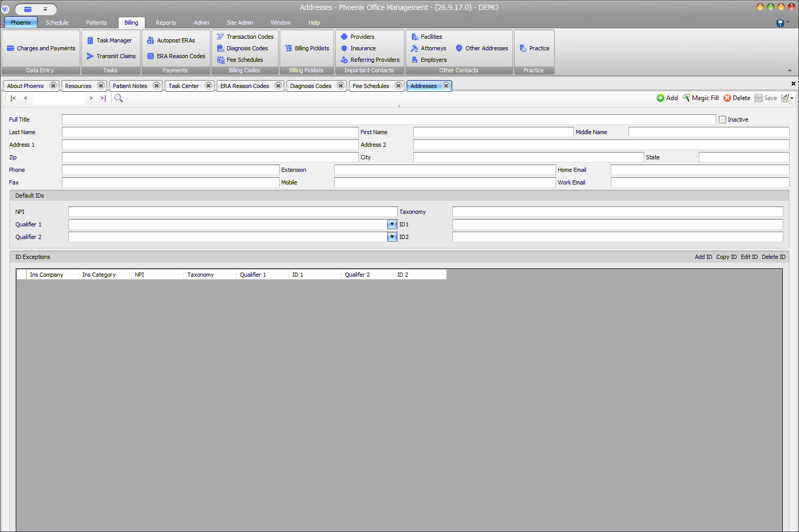799x532 pixels.
Task: Open the Task Manager
Action: click(x=109, y=40)
